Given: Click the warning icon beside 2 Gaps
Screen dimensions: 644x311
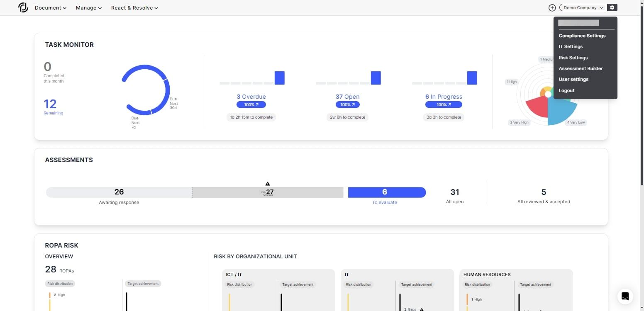Looking at the screenshot, I should 422,309.
